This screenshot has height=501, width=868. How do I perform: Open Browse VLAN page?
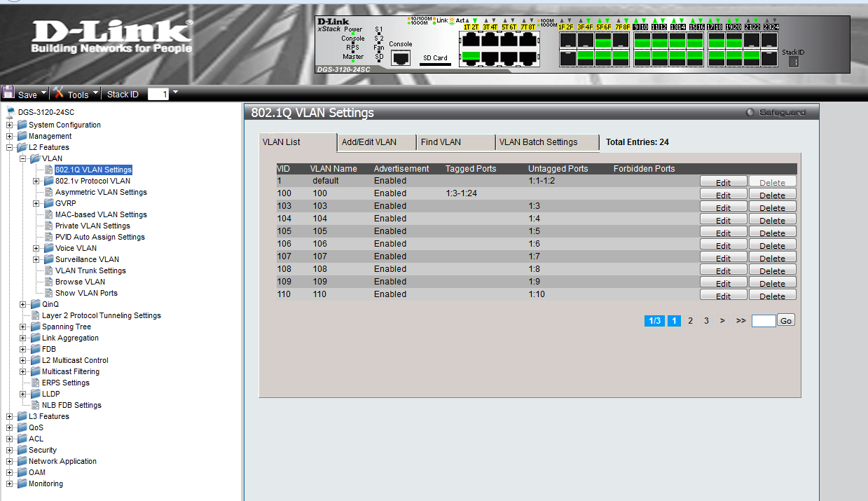80,282
